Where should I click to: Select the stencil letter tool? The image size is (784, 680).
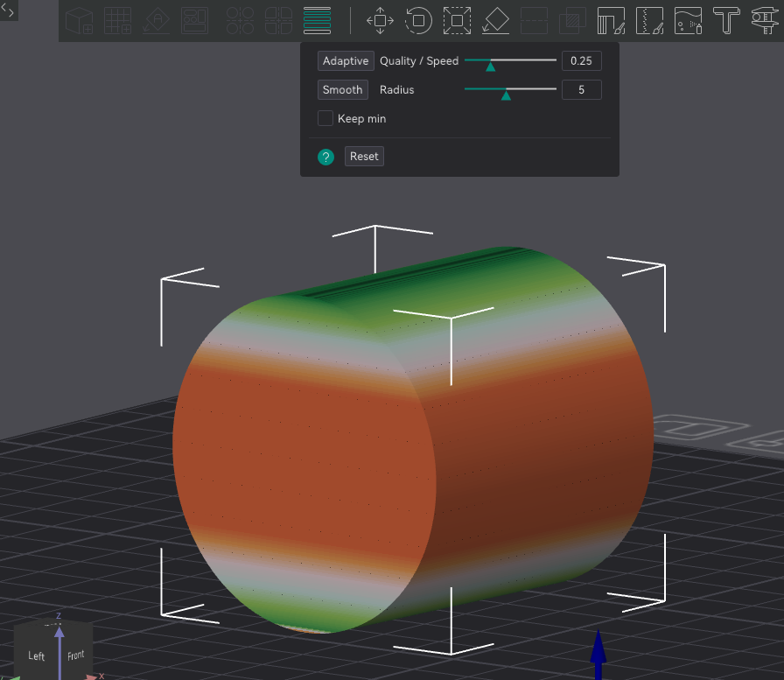click(x=156, y=20)
